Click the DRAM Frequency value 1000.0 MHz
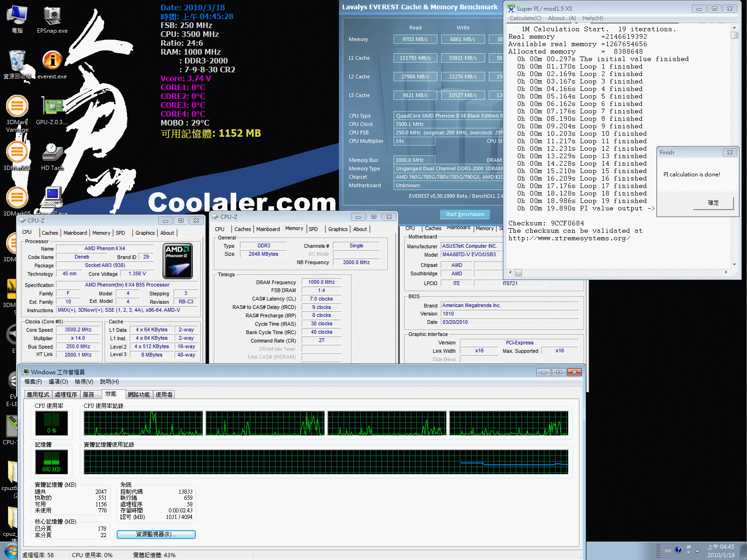The image size is (747, 560). click(x=322, y=282)
